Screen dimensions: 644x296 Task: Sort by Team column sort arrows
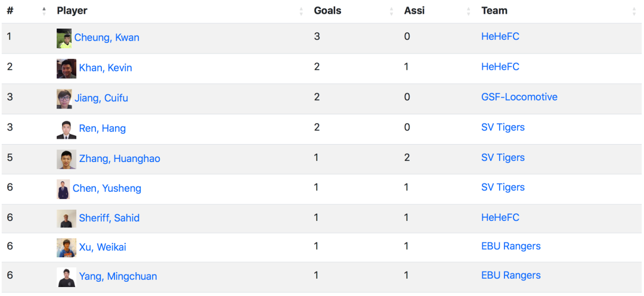coord(634,11)
